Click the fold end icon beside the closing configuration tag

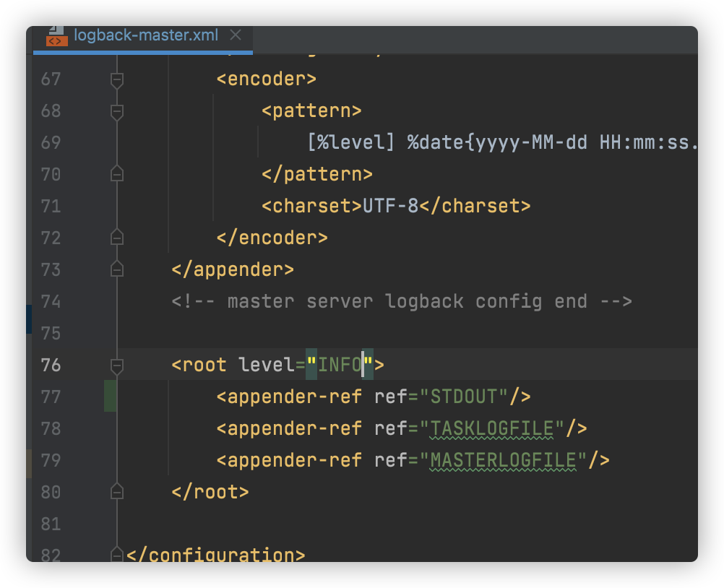pyautogui.click(x=116, y=555)
